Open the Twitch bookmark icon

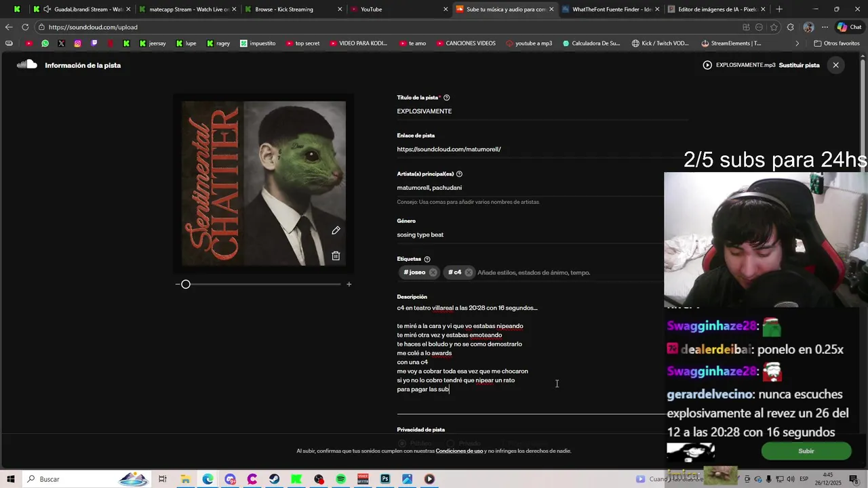point(94,43)
